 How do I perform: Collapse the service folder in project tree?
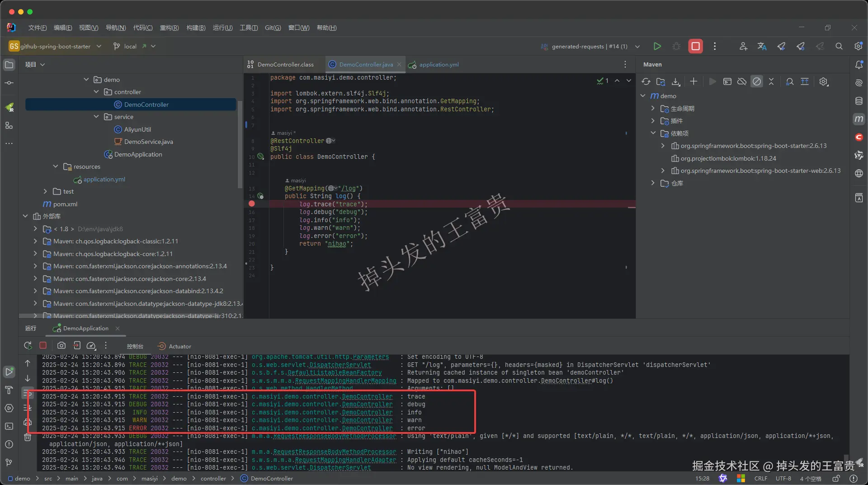click(96, 117)
